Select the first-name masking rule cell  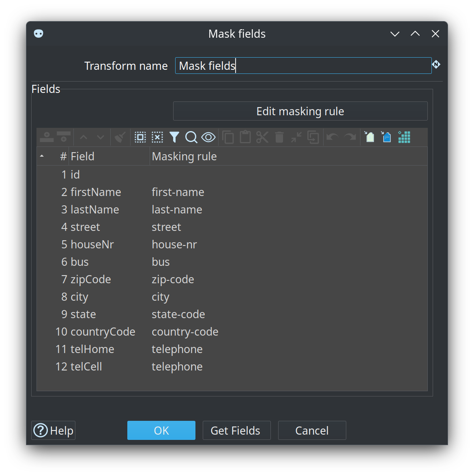pyautogui.click(x=288, y=192)
